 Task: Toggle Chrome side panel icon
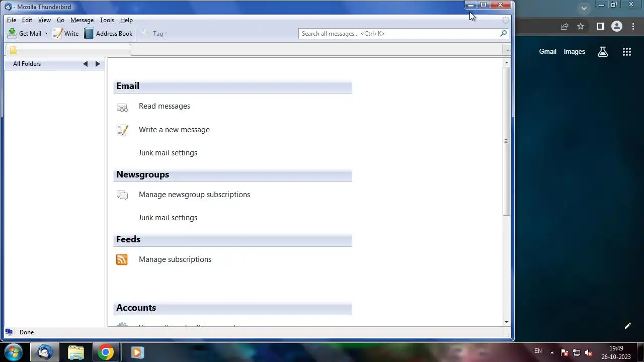click(600, 26)
